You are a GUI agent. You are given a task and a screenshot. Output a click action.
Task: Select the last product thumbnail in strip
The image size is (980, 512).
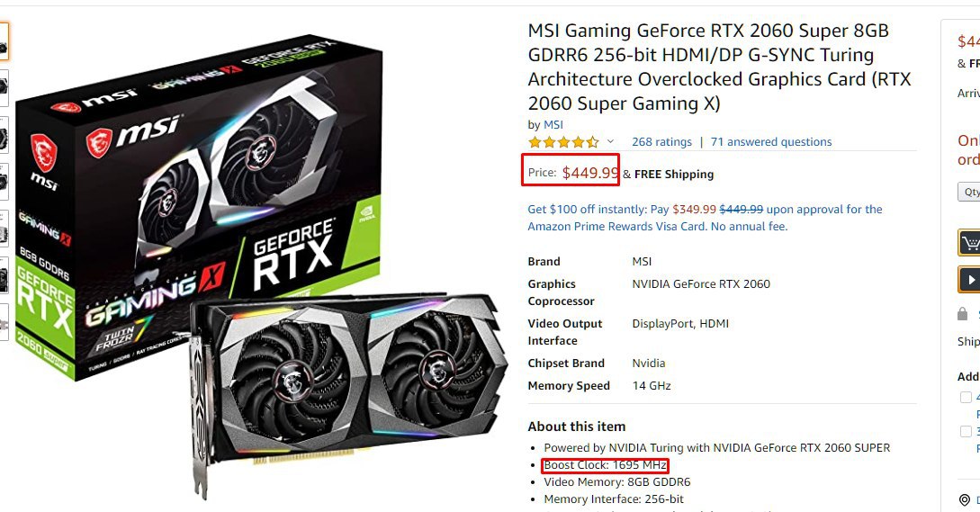point(4,322)
